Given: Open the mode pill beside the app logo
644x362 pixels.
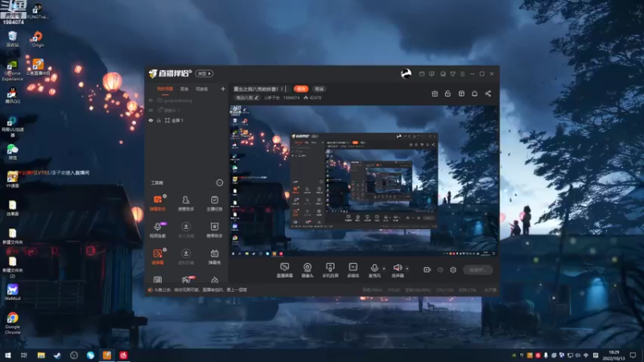Looking at the screenshot, I should [204, 73].
